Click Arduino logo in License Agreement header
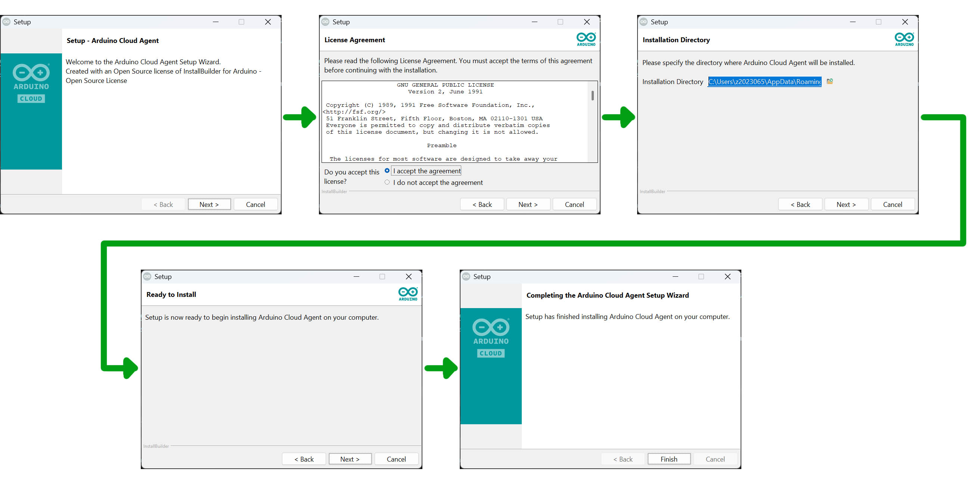980x484 pixels. (586, 39)
